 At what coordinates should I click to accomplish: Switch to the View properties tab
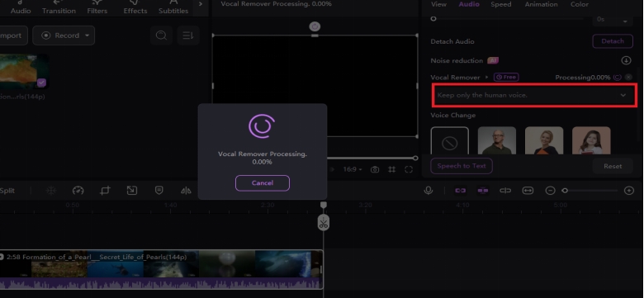[438, 4]
